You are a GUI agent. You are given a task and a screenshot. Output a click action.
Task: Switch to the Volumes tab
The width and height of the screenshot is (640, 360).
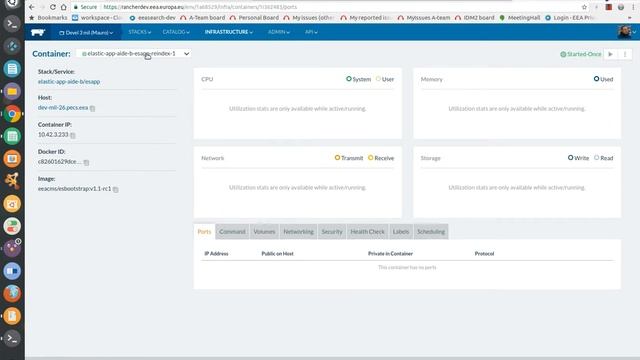[264, 231]
